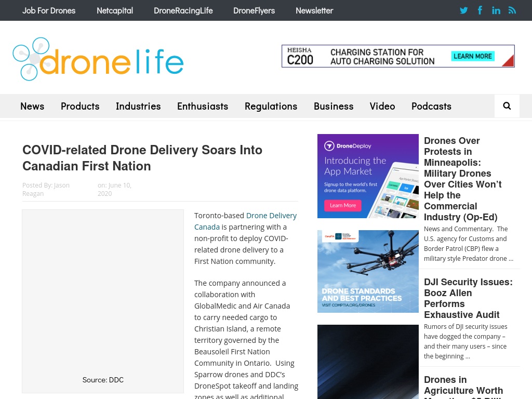Click Learn More in the Heisha C200 banner
Viewport: 532px width, 399px height.
click(473, 56)
